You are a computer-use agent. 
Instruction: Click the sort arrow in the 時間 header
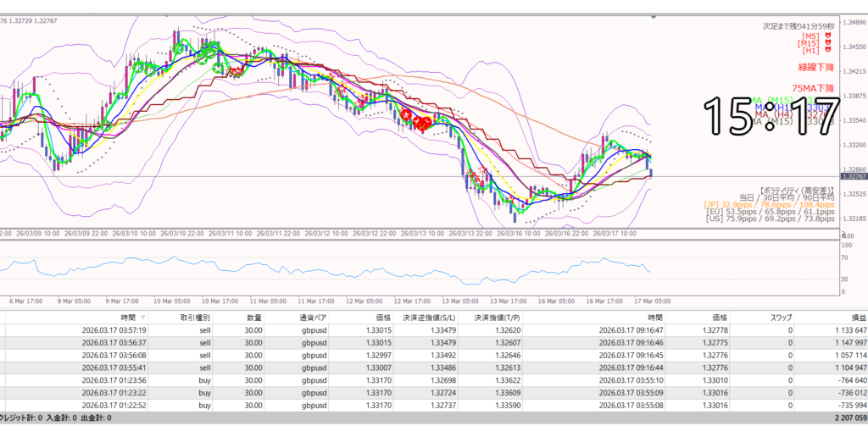point(142,318)
